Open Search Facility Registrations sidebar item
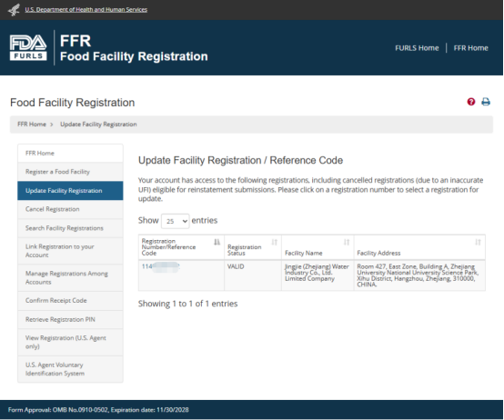504x420 pixels. tap(70, 228)
